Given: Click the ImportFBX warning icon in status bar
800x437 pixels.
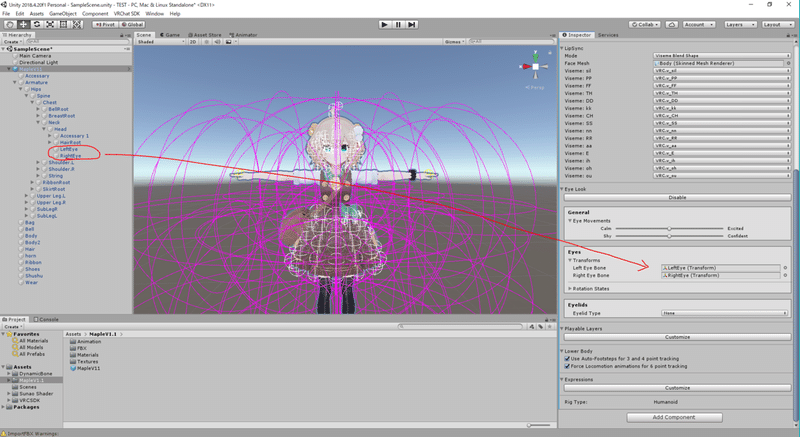Looking at the screenshot, I should [x=4, y=433].
